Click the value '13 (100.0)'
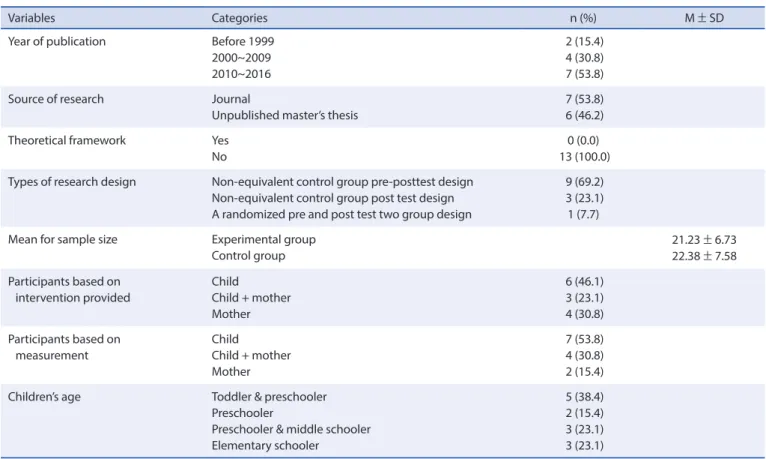 [x=585, y=157]
